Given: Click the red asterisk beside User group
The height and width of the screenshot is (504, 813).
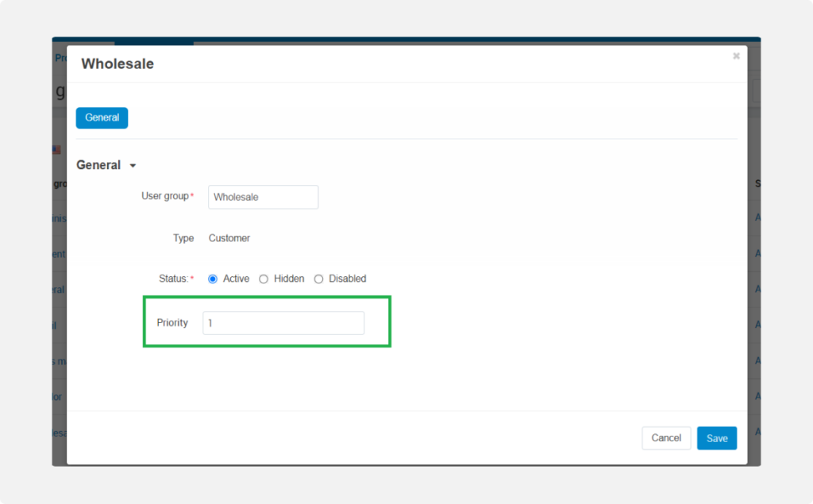Looking at the screenshot, I should (x=191, y=196).
